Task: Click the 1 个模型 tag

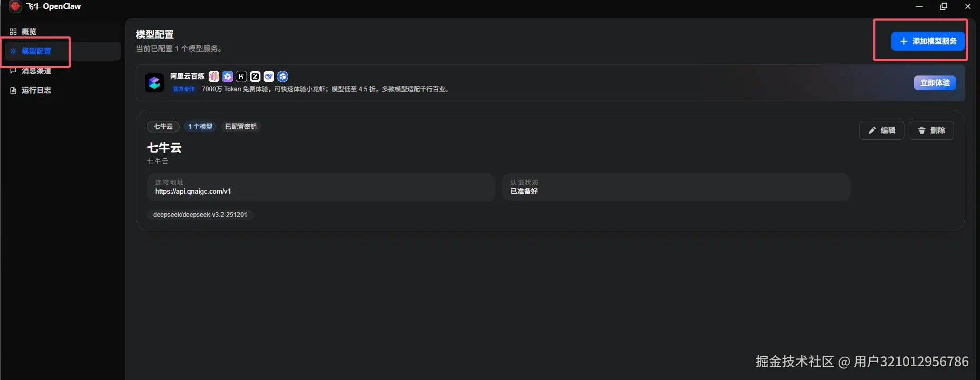Action: pyautogui.click(x=200, y=127)
